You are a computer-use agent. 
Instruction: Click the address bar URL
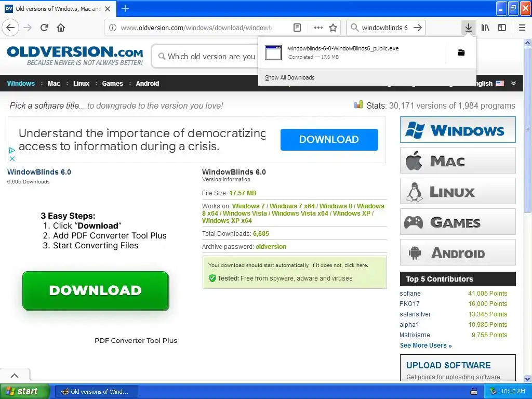[x=196, y=28]
